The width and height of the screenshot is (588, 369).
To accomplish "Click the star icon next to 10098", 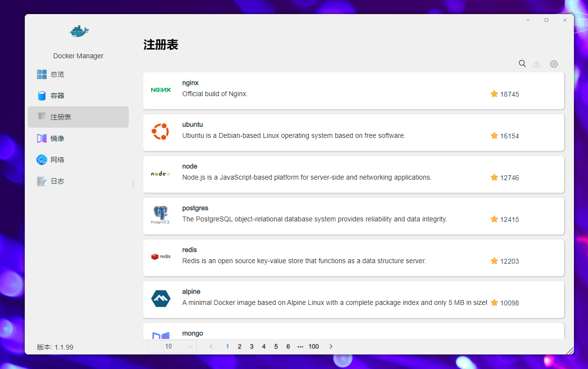I will coord(494,302).
